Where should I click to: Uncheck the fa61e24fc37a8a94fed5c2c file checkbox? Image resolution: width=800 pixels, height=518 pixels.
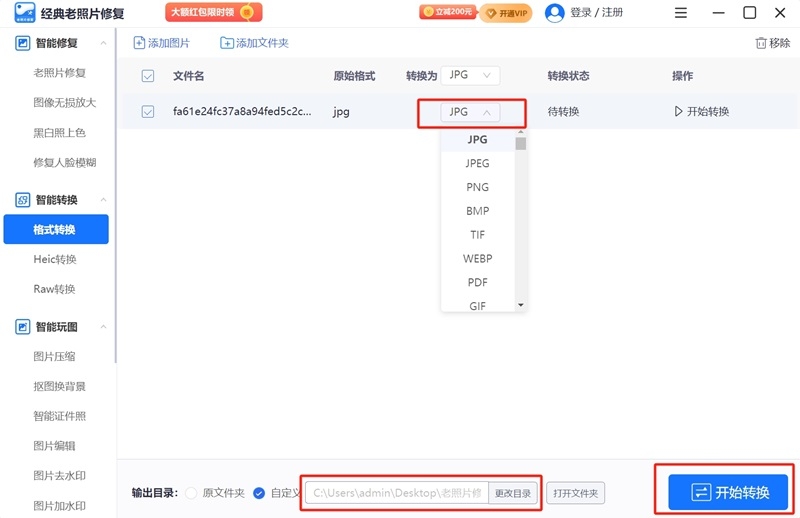(x=148, y=111)
